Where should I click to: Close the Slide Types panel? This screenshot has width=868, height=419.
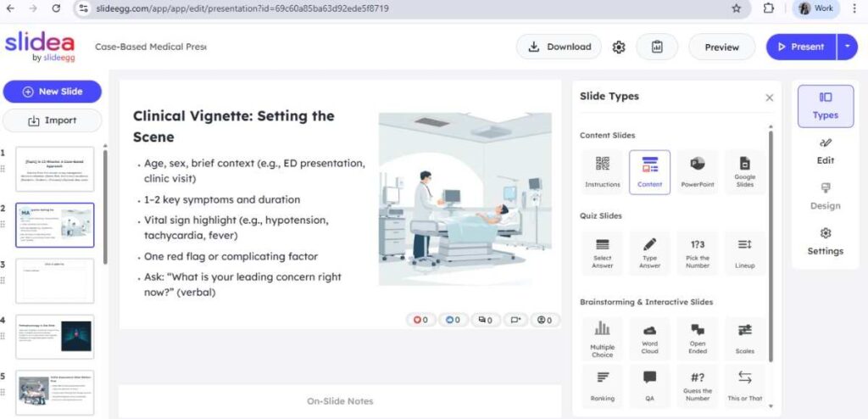coord(769,98)
